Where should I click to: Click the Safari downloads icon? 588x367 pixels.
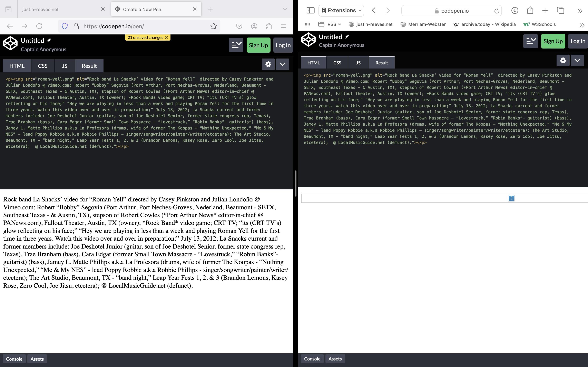point(515,10)
